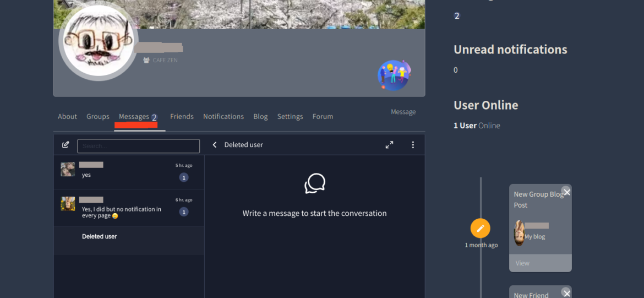Go to the Blog tab
Viewport: 644px width, 298px height.
pos(260,117)
